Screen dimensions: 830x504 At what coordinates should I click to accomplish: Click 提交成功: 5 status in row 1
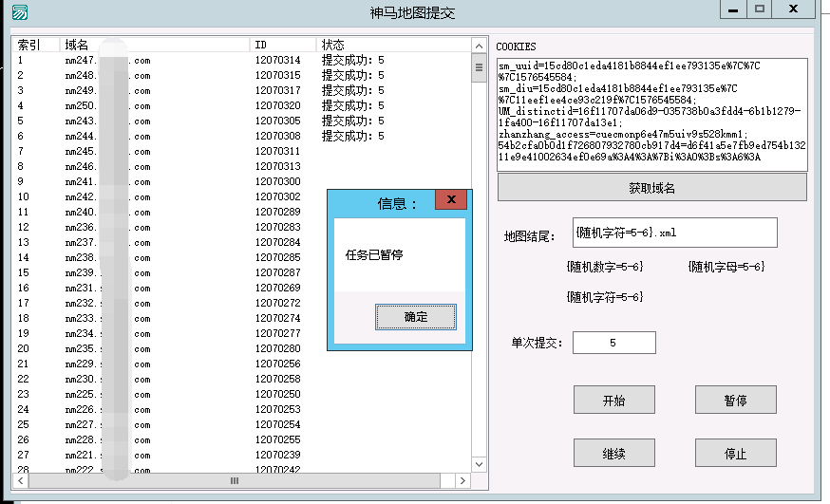353,61
